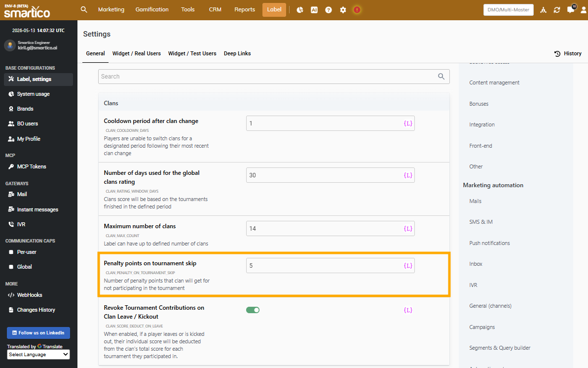Jump to Content management section
The image size is (588, 368).
[494, 82]
